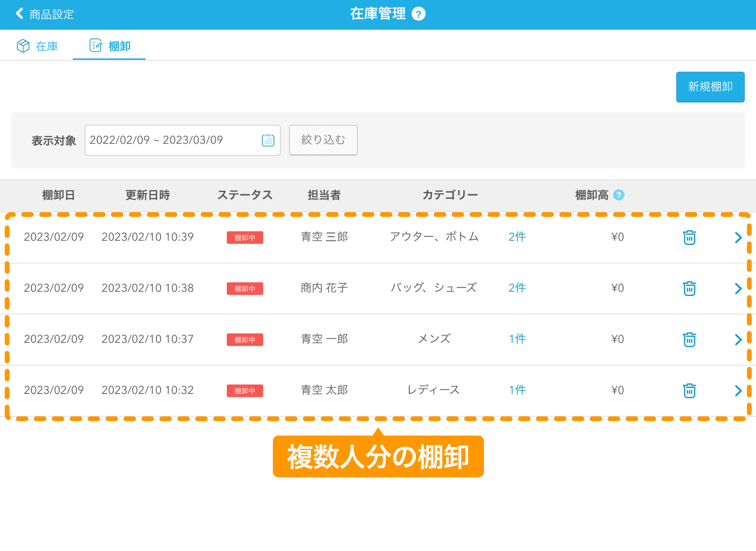The image size is (756, 551).
Task: Click the 棚卸日 column header
Action: tap(58, 195)
